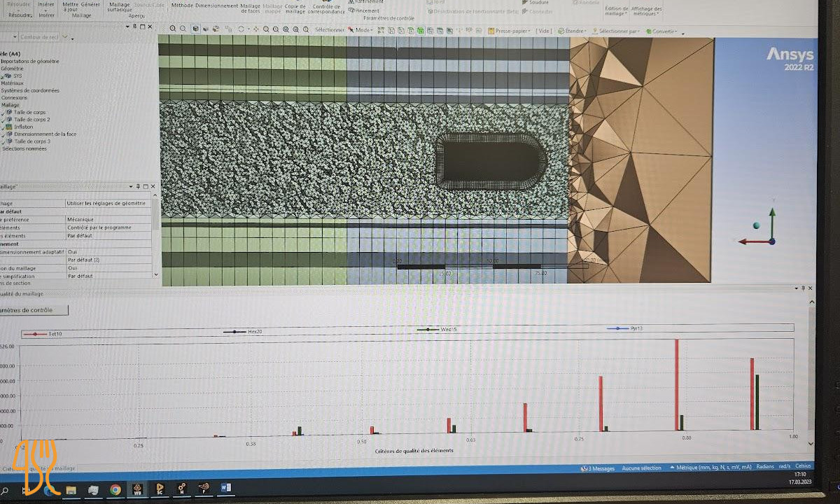Pin the details panel using pushpin icon

pos(138,186)
